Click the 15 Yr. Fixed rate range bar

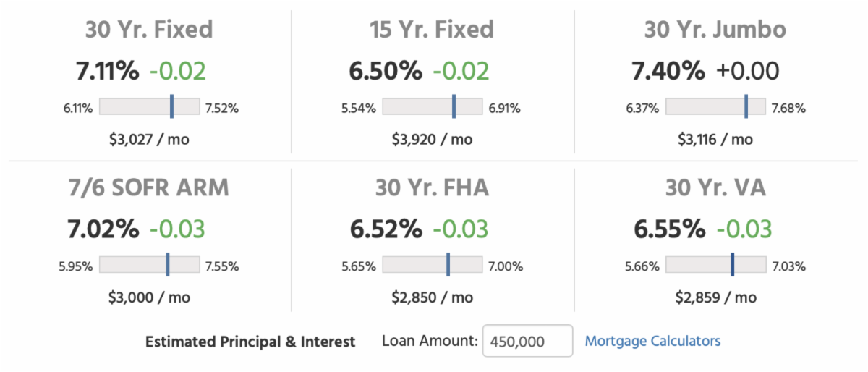coord(432,106)
